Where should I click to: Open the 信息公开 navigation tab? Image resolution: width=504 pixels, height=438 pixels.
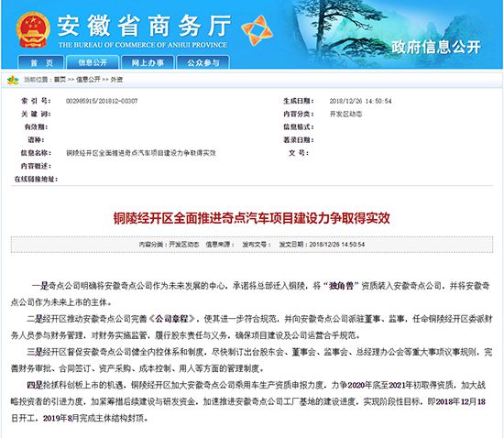coord(93,62)
